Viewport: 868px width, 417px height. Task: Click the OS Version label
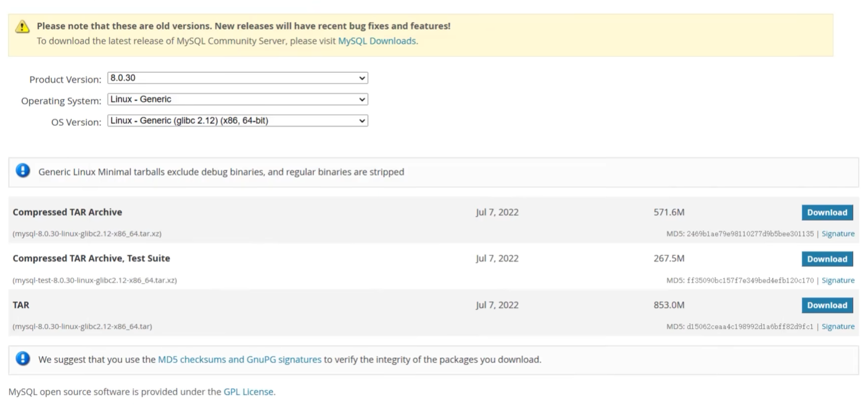(x=76, y=122)
